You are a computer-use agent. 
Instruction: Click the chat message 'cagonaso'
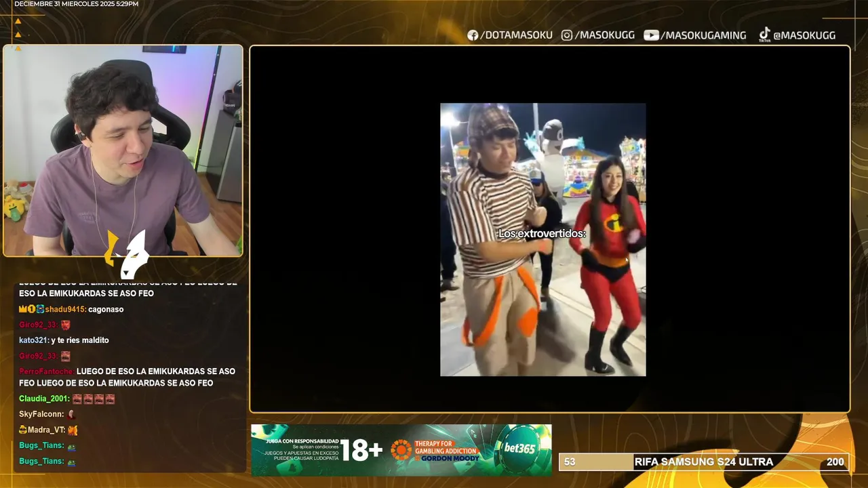tap(106, 309)
